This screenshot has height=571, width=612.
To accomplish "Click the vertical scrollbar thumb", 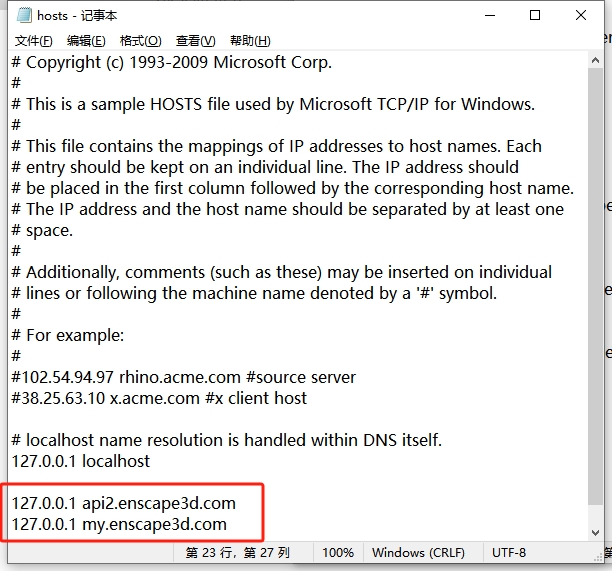I will [x=595, y=286].
